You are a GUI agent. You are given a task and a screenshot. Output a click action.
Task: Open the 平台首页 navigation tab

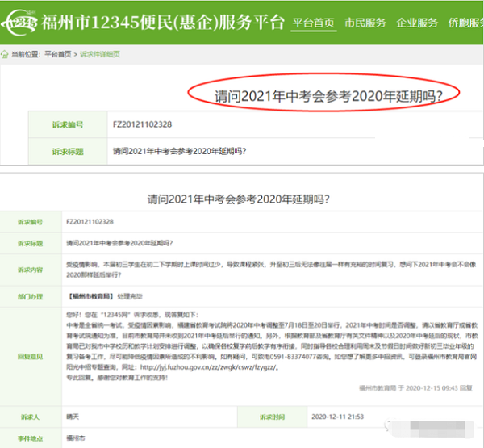pyautogui.click(x=313, y=23)
